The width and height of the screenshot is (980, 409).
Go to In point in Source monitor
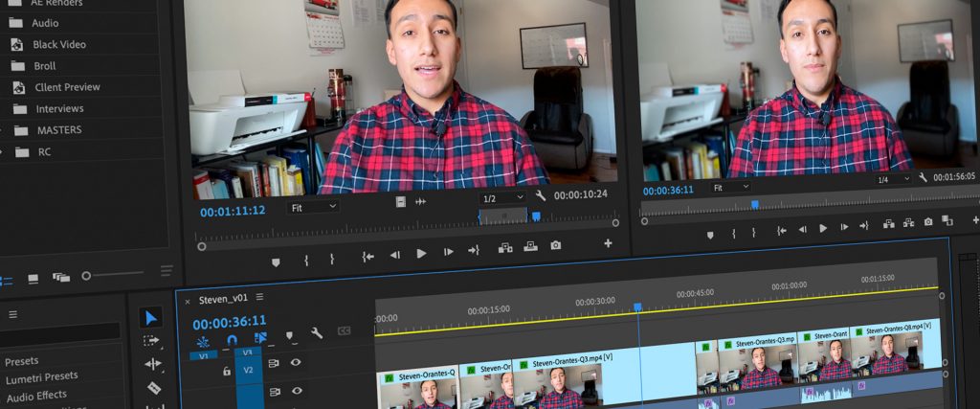tap(368, 257)
